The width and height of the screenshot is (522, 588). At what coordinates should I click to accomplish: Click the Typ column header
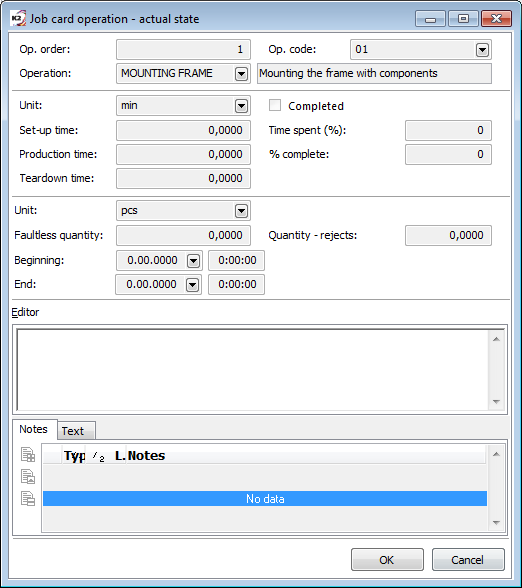pos(74,456)
